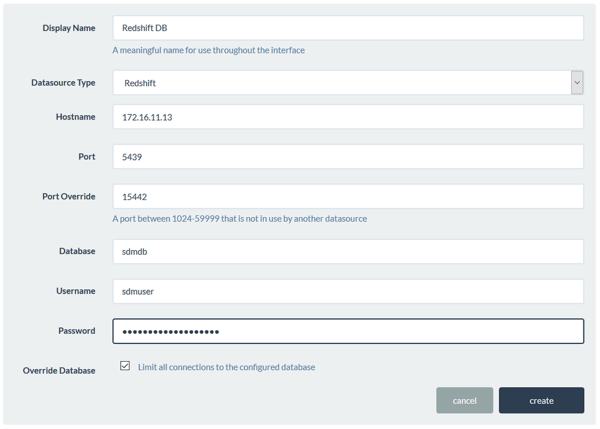Click the Port Override label
The width and height of the screenshot is (600, 429).
(69, 196)
